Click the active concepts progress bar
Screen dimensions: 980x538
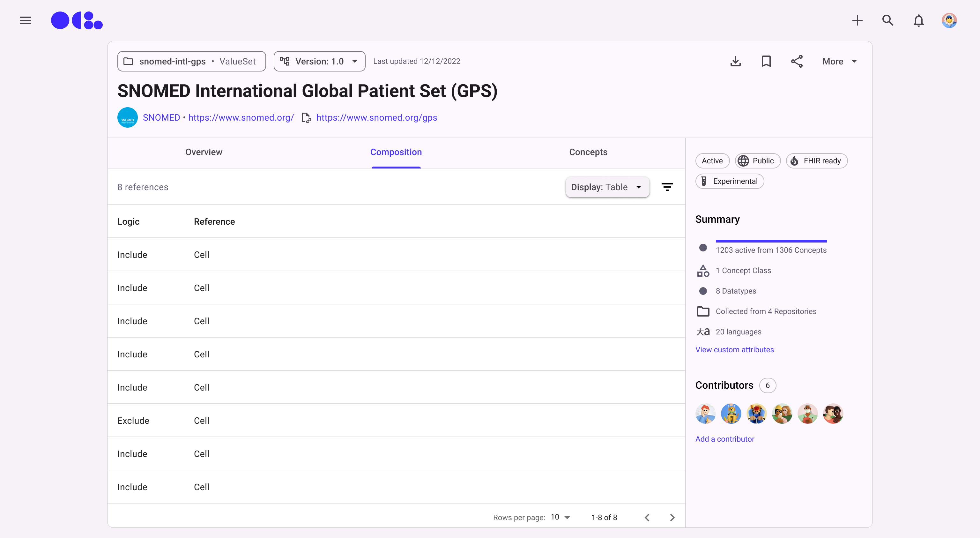coord(771,241)
